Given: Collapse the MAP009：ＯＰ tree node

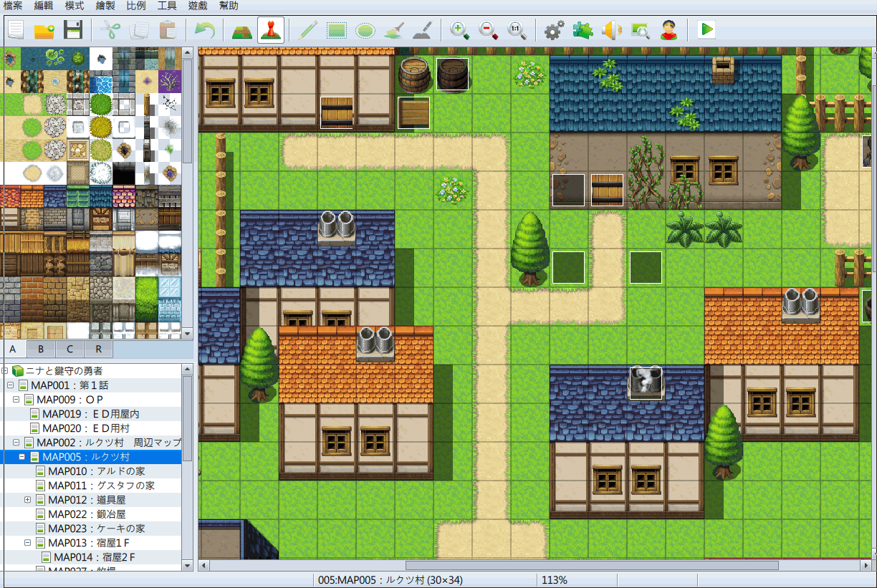Looking at the screenshot, I should pos(16,400).
